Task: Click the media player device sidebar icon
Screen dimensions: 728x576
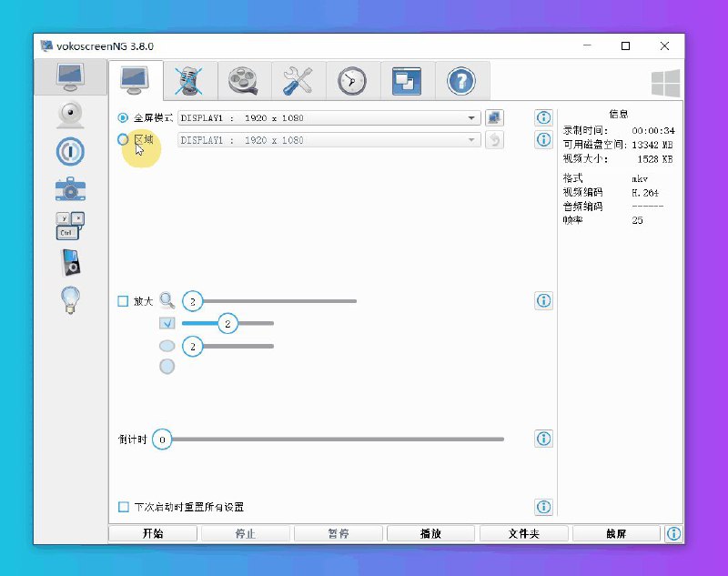Action: (70, 261)
